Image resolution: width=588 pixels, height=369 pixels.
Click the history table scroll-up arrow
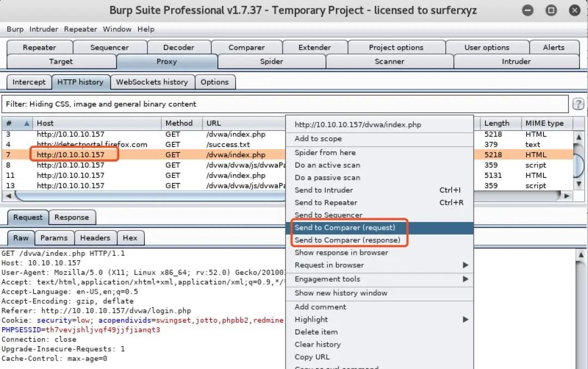pyautogui.click(x=579, y=137)
